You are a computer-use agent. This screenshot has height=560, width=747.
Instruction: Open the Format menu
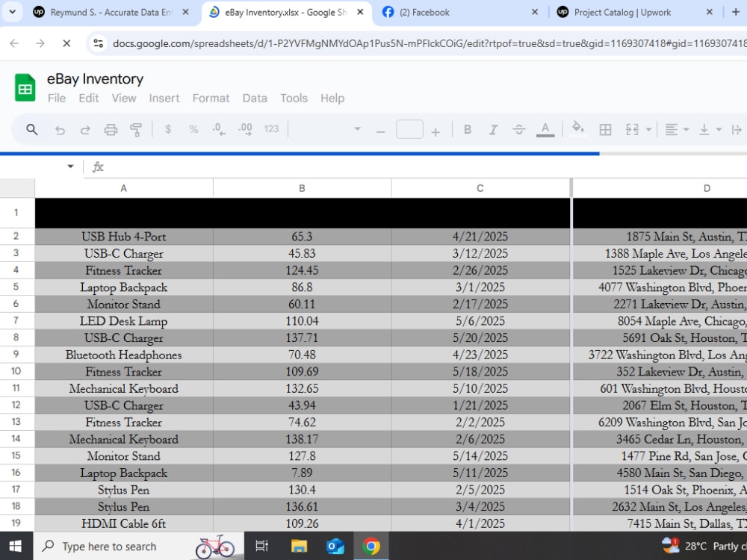(x=211, y=98)
